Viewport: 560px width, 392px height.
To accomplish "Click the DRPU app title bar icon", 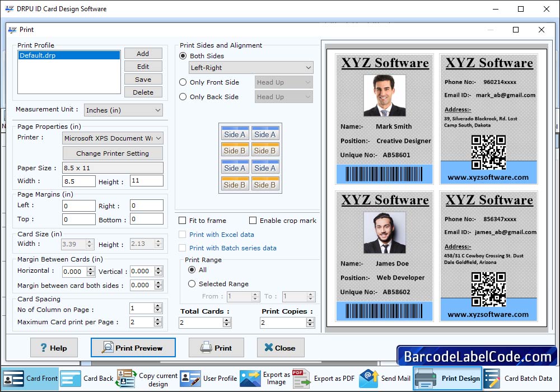I will [10, 9].
